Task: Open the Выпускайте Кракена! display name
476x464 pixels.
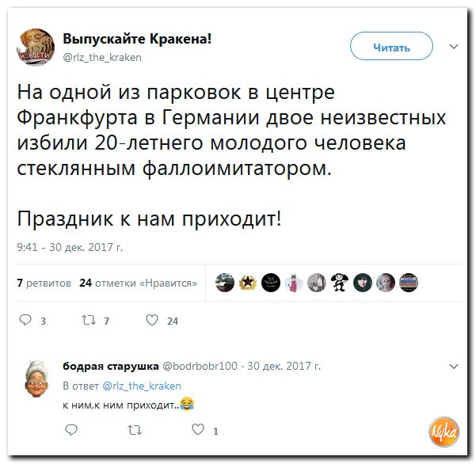Action: point(137,39)
